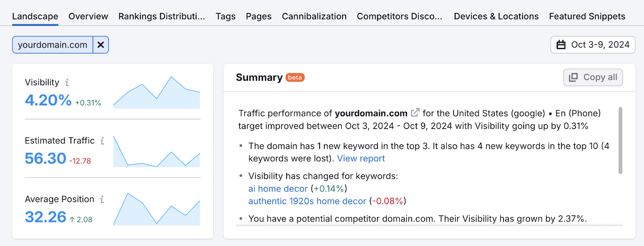Click the Average Position info icon
This screenshot has width=644, height=246.
pyautogui.click(x=102, y=199)
